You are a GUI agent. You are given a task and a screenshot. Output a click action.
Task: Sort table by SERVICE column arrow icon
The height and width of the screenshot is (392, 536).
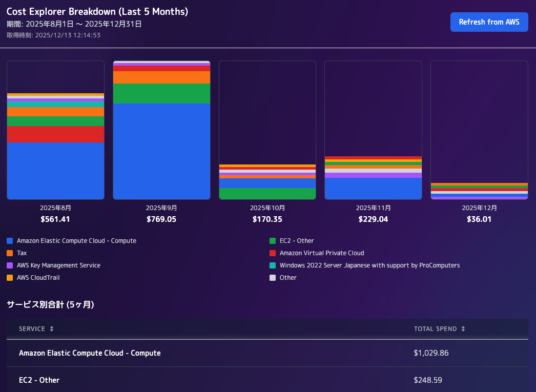tap(52, 329)
